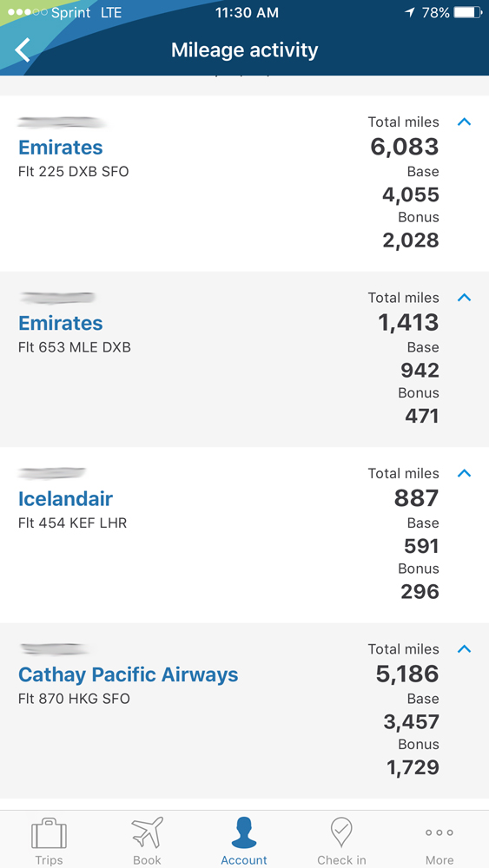This screenshot has height=868, width=489.
Task: Open the More three-dots icon
Action: pyautogui.click(x=439, y=832)
